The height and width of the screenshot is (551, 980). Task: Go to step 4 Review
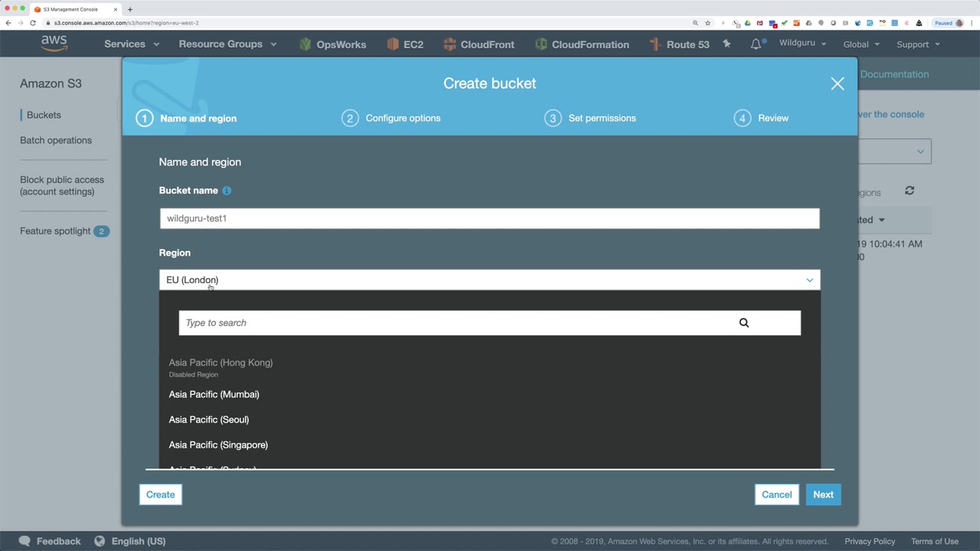[x=761, y=118]
